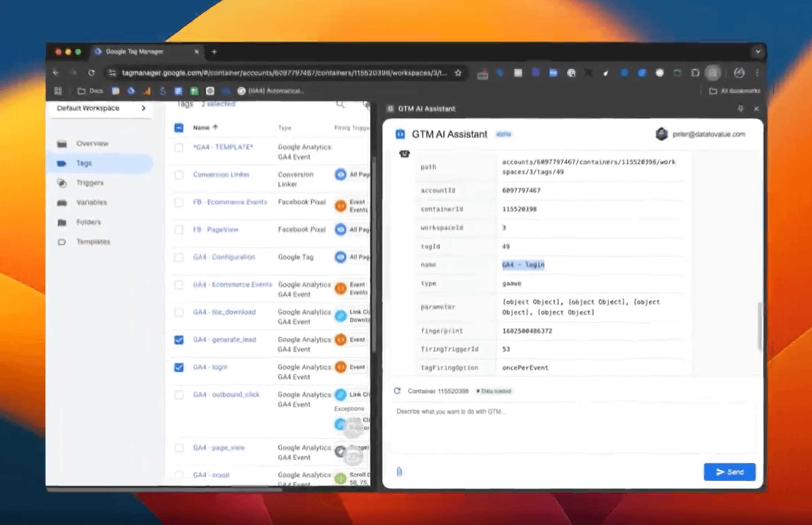This screenshot has width=812, height=525.
Task: Click the search icon above tags table
Action: [x=340, y=105]
